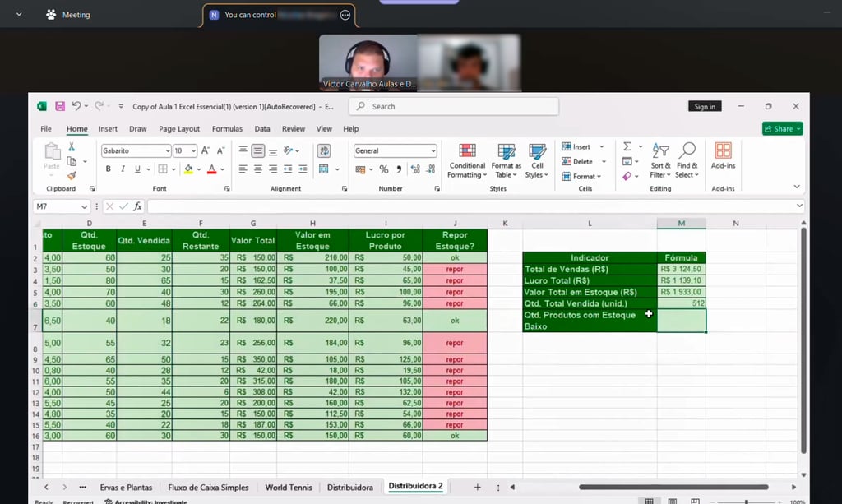Collapse the ribbon with chevron
842x504 pixels.
pos(797,187)
